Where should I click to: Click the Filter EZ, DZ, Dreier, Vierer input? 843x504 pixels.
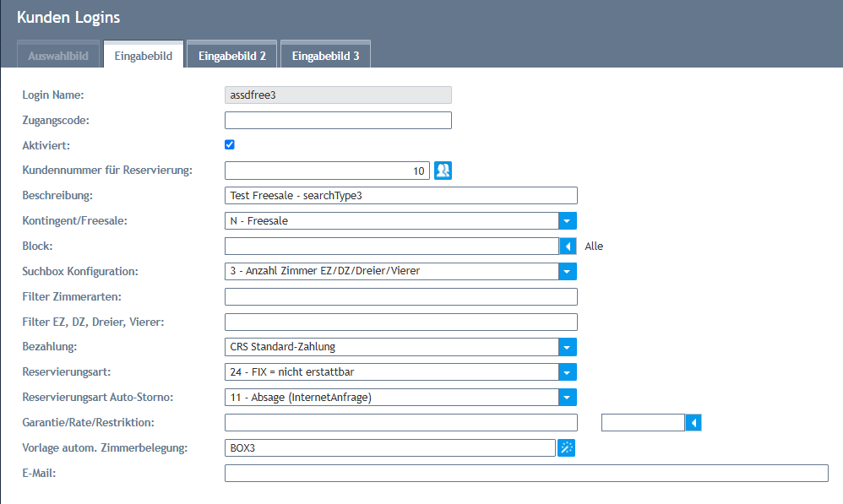point(401,322)
